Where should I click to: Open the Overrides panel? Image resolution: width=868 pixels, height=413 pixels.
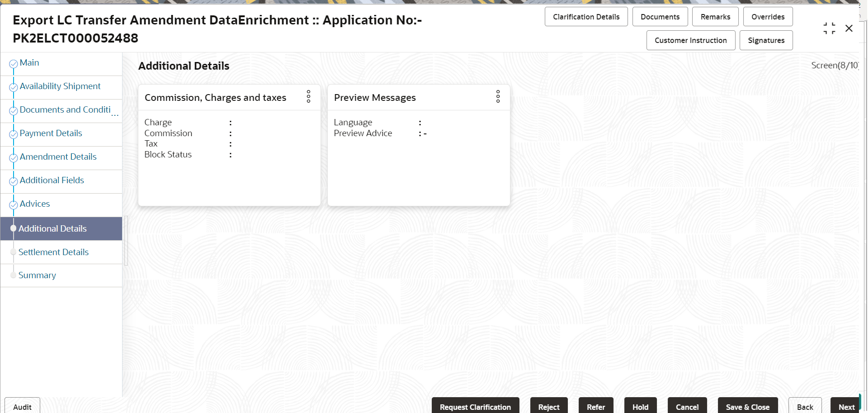[x=768, y=17]
